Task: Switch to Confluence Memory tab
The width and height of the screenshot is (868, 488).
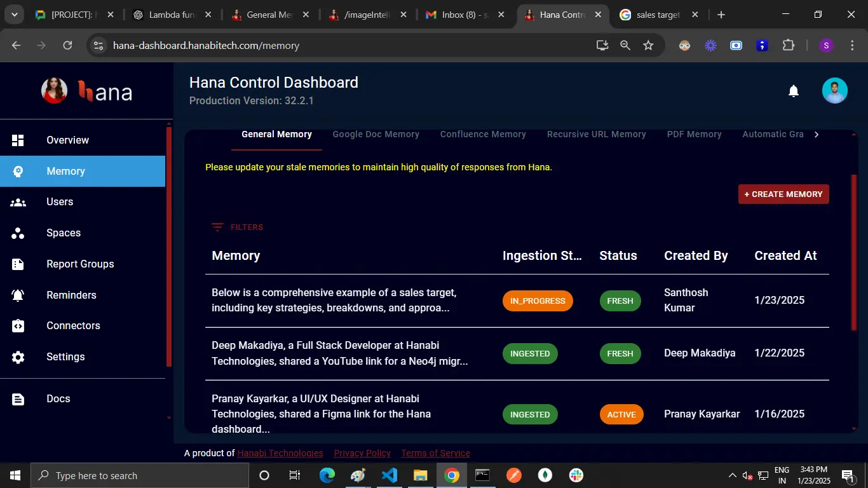Action: [x=483, y=134]
